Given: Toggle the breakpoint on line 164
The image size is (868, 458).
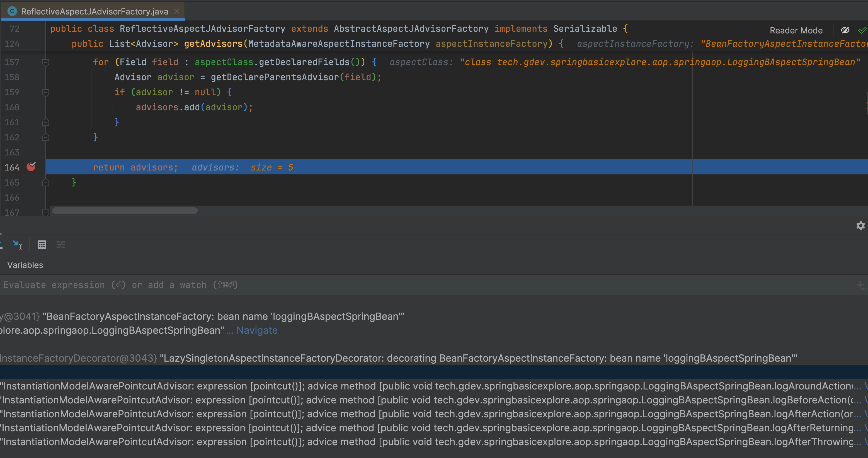Looking at the screenshot, I should 31,167.
